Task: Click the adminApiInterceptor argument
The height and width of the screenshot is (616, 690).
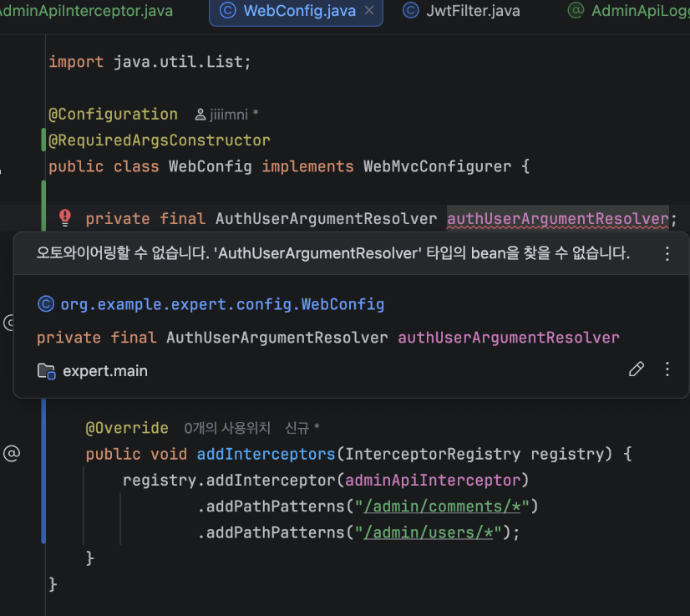Action: [x=433, y=480]
